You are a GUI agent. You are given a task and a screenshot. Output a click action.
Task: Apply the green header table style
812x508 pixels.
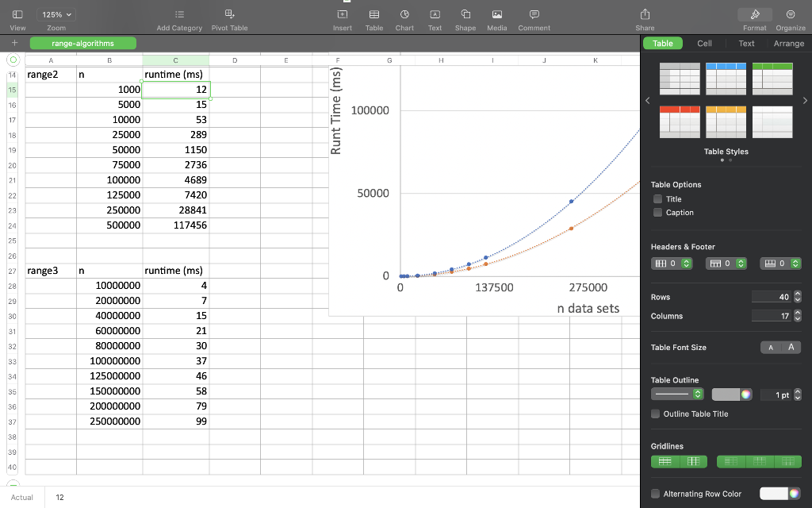(772, 79)
